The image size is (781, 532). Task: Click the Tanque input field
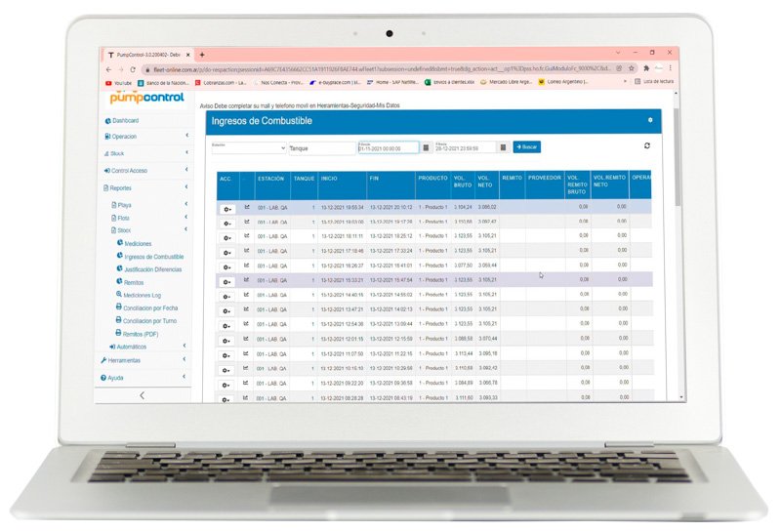320,148
